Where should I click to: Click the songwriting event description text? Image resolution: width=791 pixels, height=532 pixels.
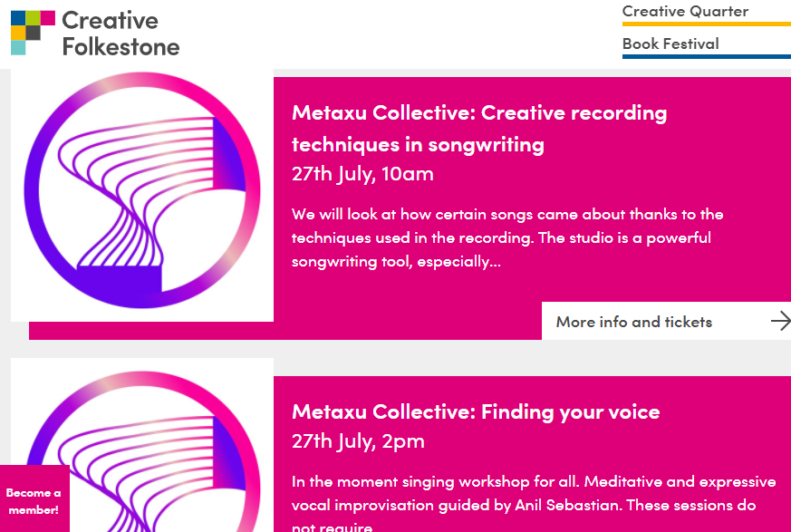(x=507, y=237)
